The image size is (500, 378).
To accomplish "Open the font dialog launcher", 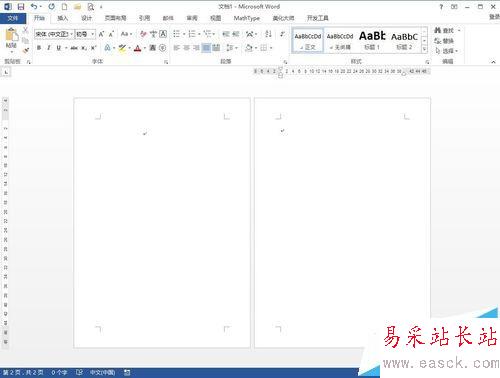I will pyautogui.click(x=166, y=62).
